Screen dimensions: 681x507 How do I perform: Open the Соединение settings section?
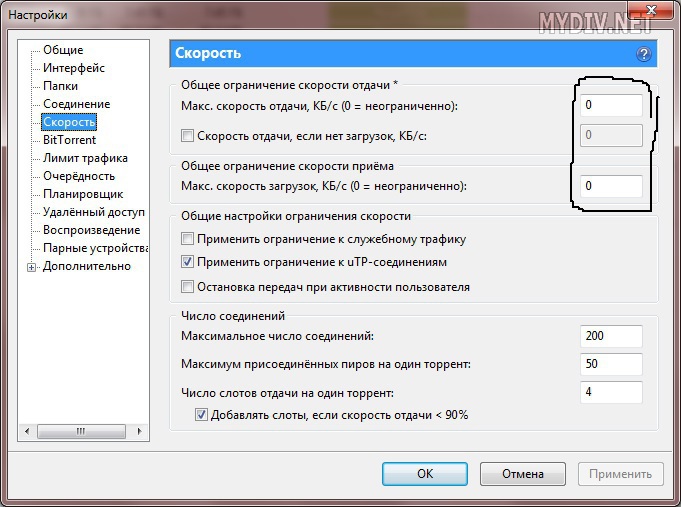[76, 104]
